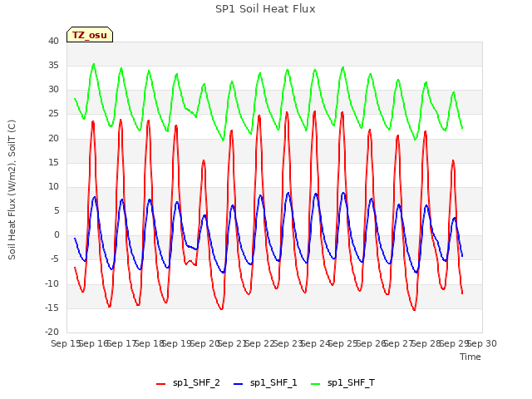
Task: Click the Sep 30 x-axis tick label
Action: (x=484, y=343)
